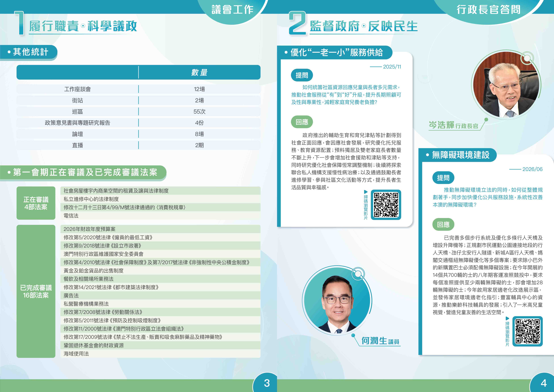Click the 電信法 row in bills list
This screenshot has height=392, width=554.
point(160,216)
